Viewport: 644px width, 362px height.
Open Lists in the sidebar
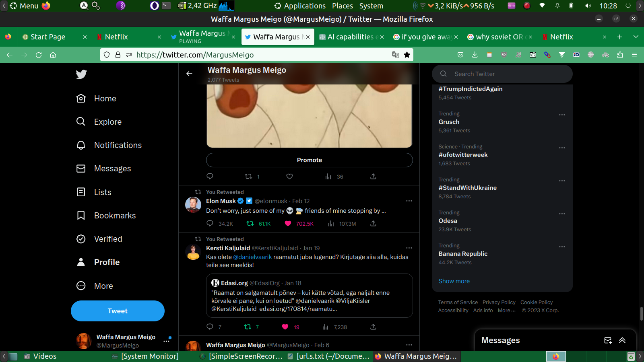coord(94,192)
